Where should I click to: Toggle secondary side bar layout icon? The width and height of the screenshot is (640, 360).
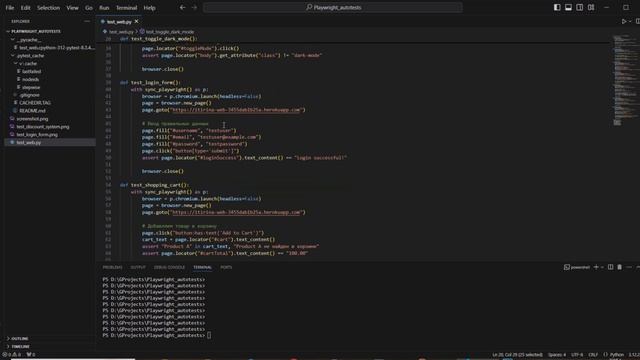580,7
